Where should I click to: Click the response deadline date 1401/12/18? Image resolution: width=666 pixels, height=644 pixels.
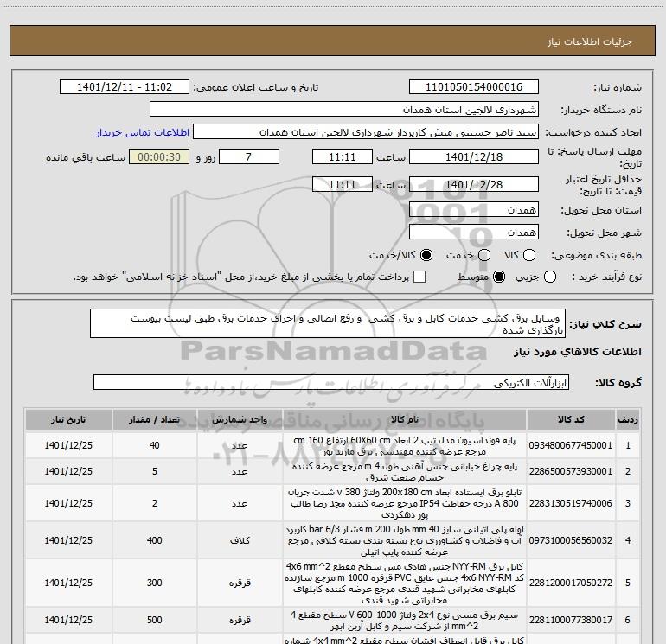coord(474,156)
